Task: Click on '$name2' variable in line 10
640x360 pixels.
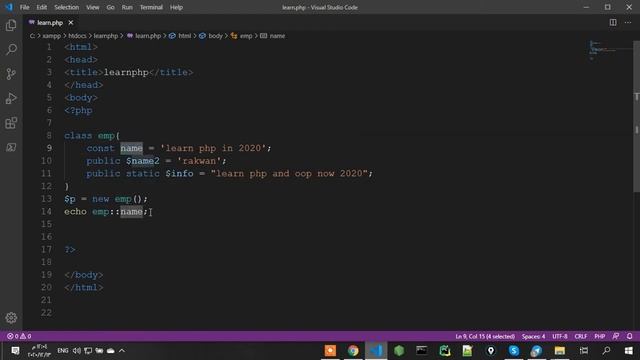Action: coord(143,161)
